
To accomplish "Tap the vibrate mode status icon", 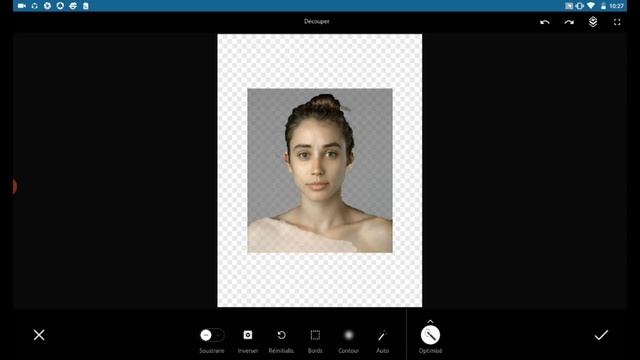I will coord(579,6).
